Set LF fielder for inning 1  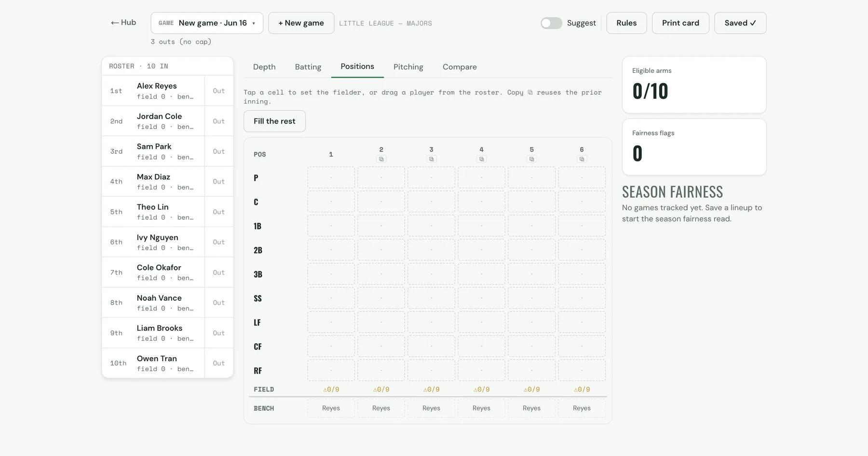pyautogui.click(x=331, y=322)
